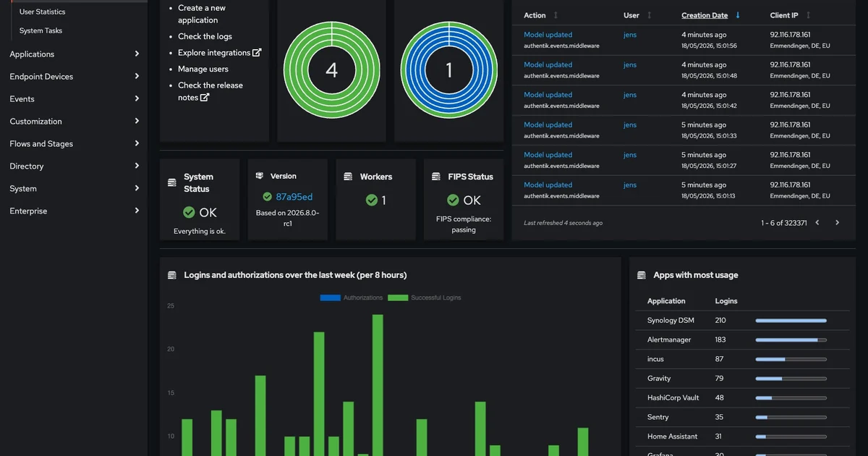Screen dimensions: 868x456
Task: Click Create a new application link
Action: tap(202, 14)
